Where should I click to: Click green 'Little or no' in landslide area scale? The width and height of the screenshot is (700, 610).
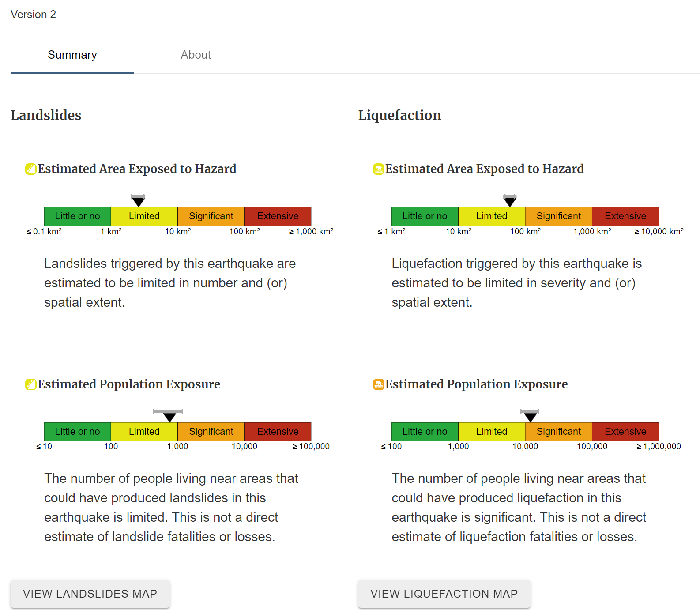click(x=77, y=216)
